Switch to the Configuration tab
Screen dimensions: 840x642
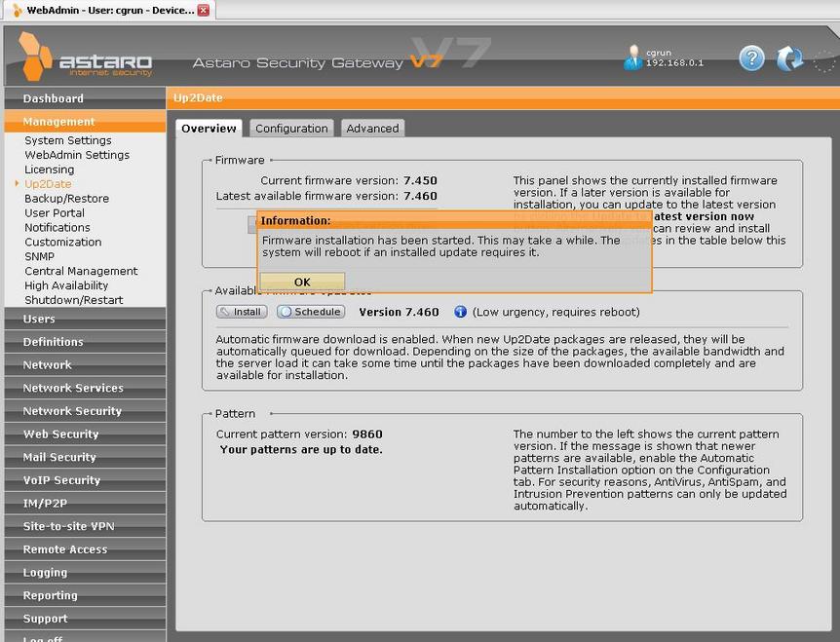click(291, 129)
